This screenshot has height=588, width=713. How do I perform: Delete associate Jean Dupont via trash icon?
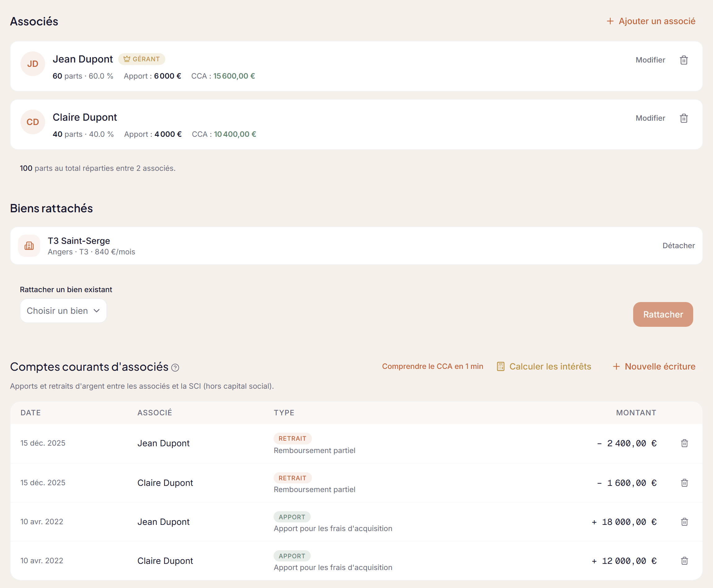click(x=684, y=60)
